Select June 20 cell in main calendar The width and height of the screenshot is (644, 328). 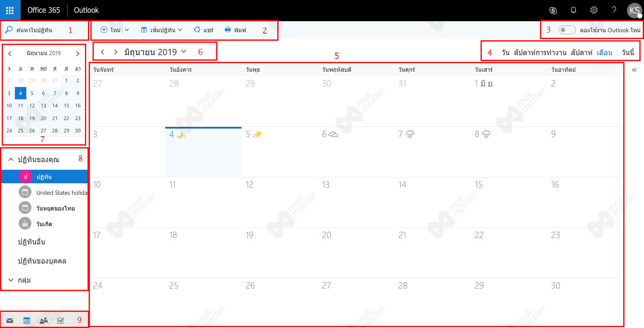(x=356, y=252)
